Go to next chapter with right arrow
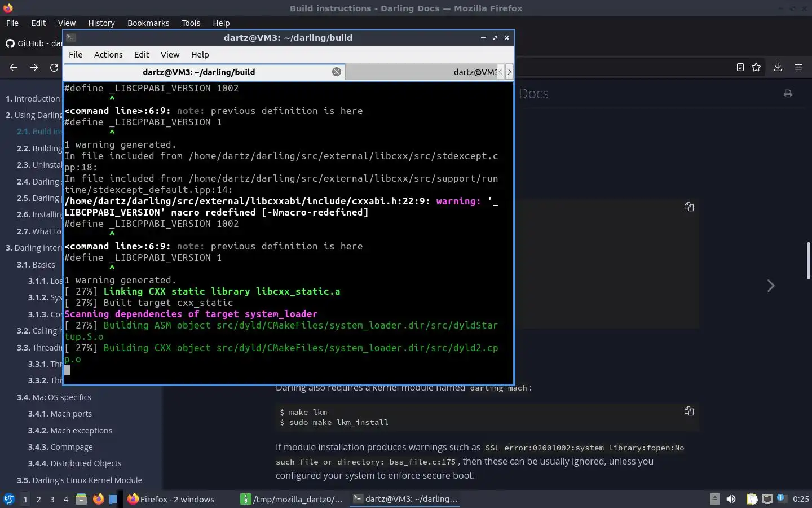The image size is (812, 508). tap(771, 286)
